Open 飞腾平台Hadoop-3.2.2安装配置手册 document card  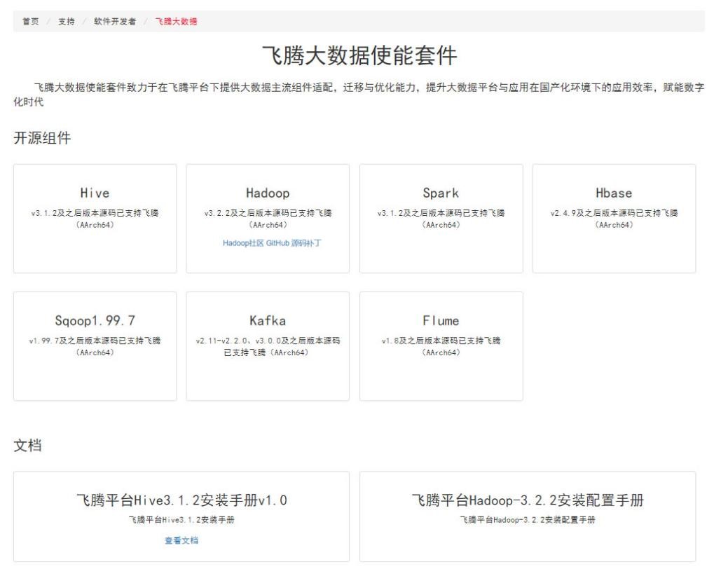pos(528,516)
